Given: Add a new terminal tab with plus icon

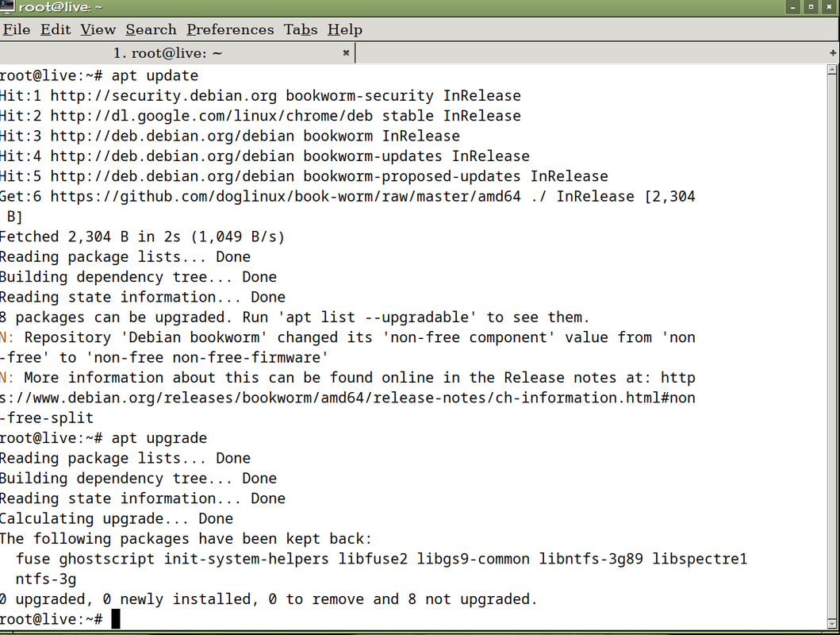Looking at the screenshot, I should click(x=833, y=52).
